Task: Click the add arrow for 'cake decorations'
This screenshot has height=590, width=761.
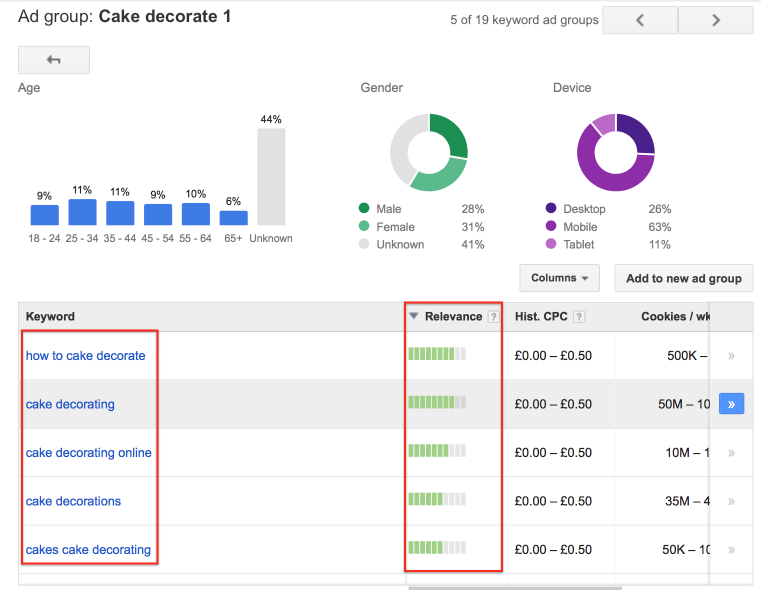Action: pos(731,501)
